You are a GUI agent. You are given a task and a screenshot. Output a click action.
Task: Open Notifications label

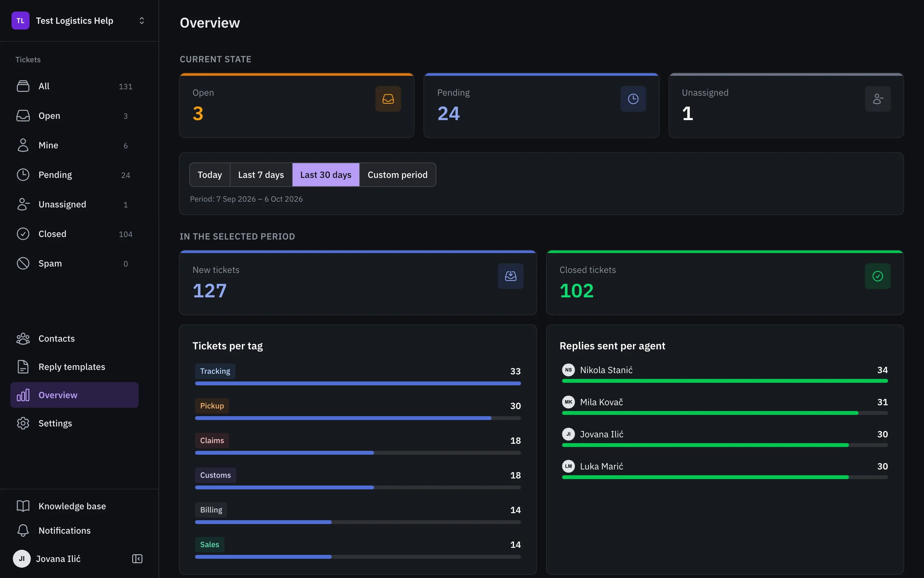point(64,530)
